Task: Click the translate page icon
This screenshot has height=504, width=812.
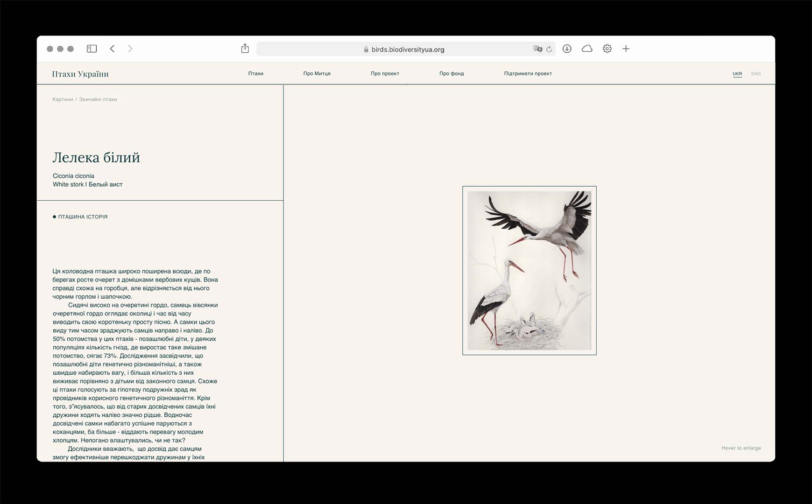Action: [x=537, y=49]
